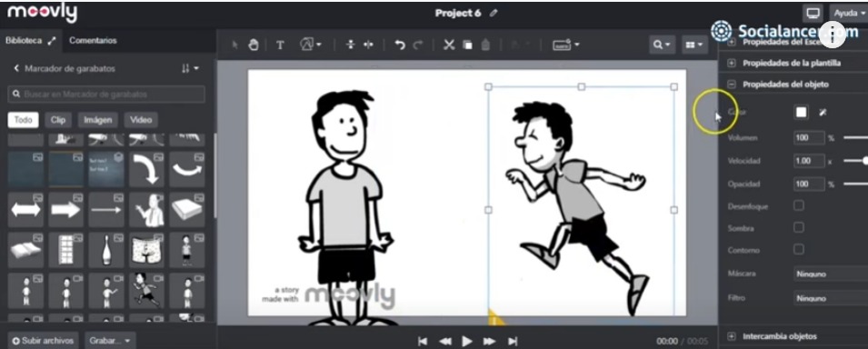Click the color eyedropper icon

(823, 113)
